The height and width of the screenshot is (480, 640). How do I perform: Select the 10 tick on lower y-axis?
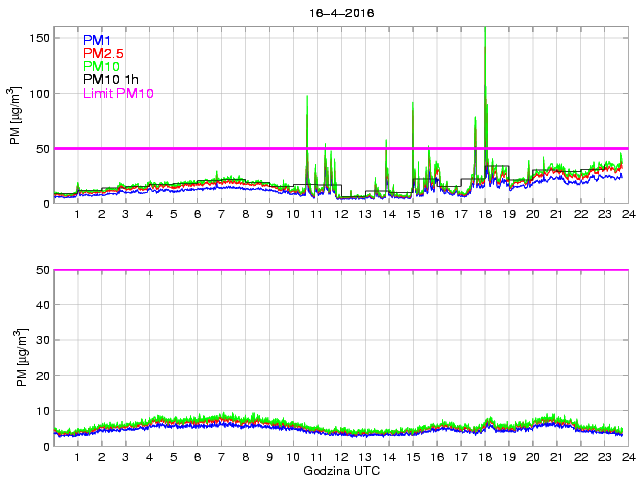tap(42, 411)
